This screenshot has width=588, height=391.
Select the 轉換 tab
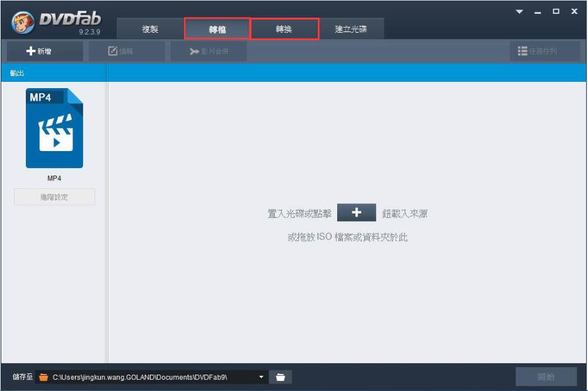point(284,29)
